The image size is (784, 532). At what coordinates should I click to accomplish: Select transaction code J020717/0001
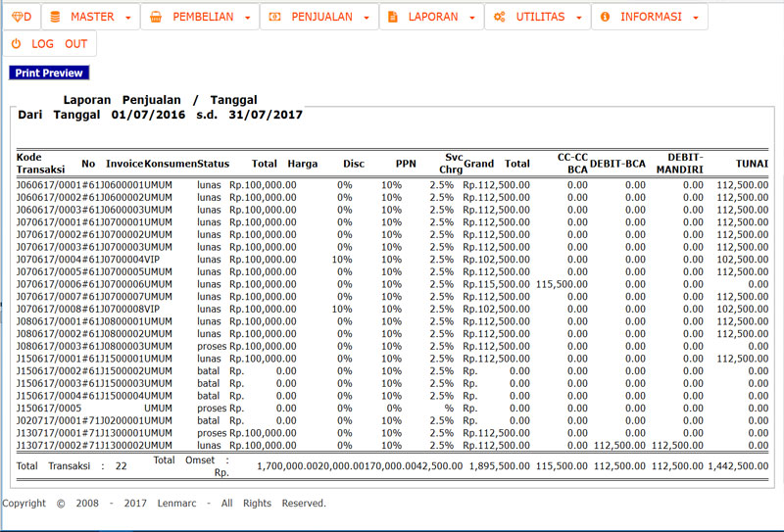click(48, 420)
